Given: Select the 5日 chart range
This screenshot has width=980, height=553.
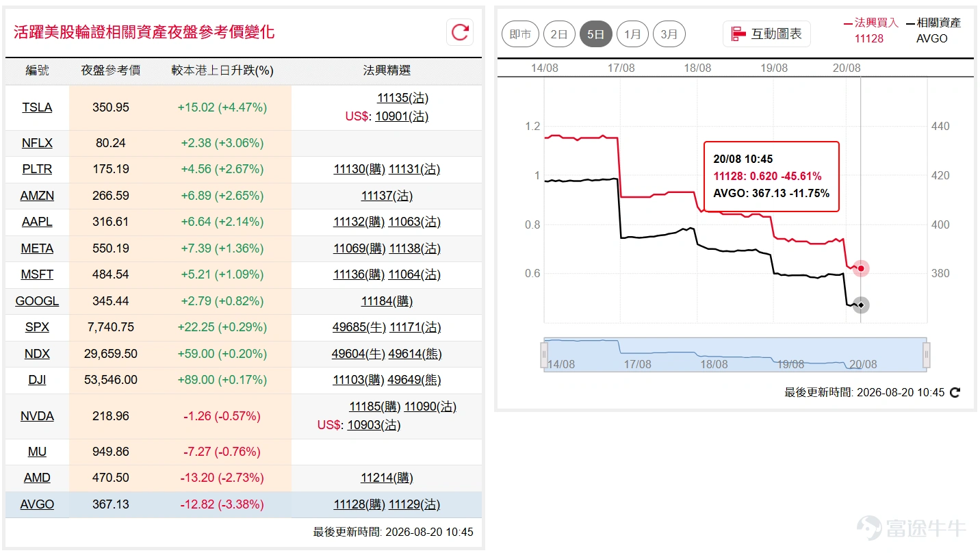Looking at the screenshot, I should click(x=595, y=34).
